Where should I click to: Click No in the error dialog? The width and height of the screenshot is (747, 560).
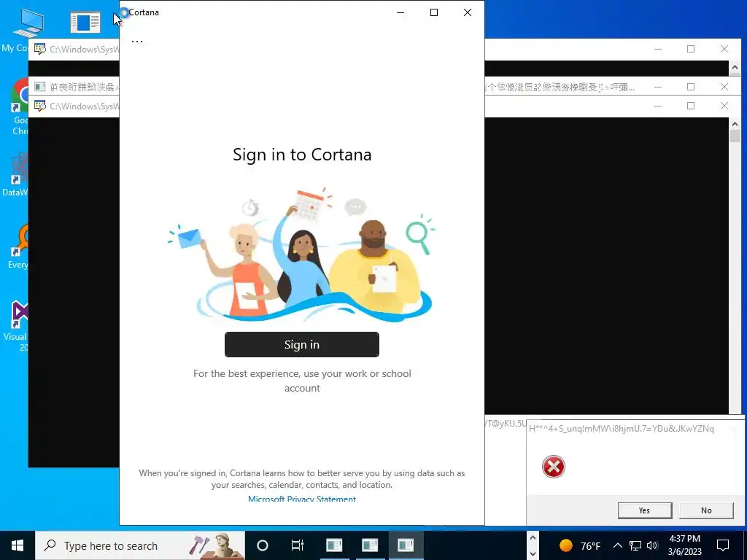pos(706,510)
